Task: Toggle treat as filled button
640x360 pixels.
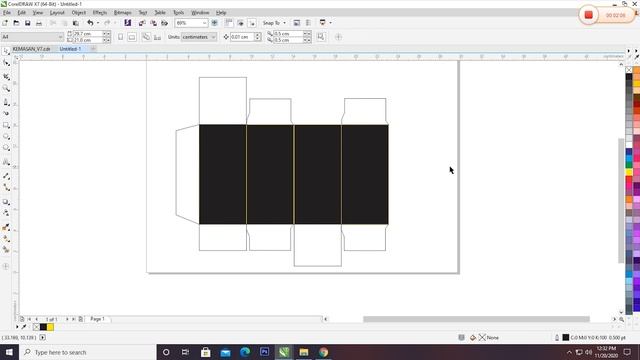Action: click(321, 37)
